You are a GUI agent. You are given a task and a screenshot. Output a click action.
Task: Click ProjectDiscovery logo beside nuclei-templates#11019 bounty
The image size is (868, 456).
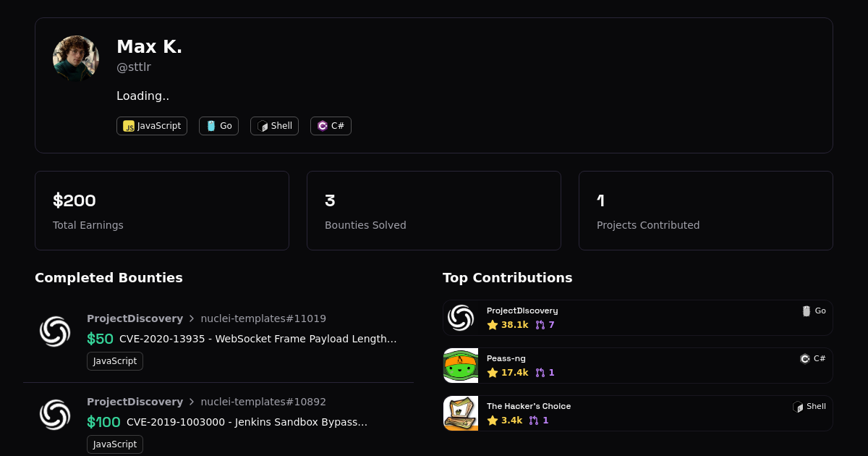click(55, 332)
